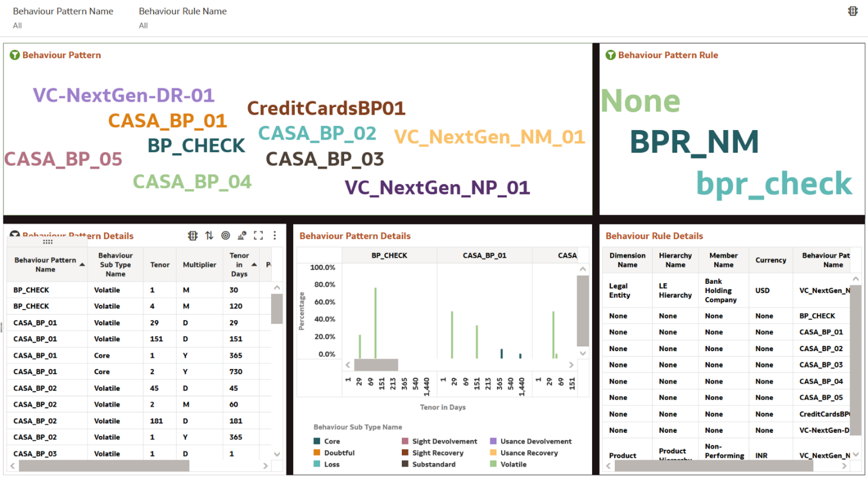Click the Currency column header in rule details
The image size is (868, 477).
pyautogui.click(x=770, y=260)
